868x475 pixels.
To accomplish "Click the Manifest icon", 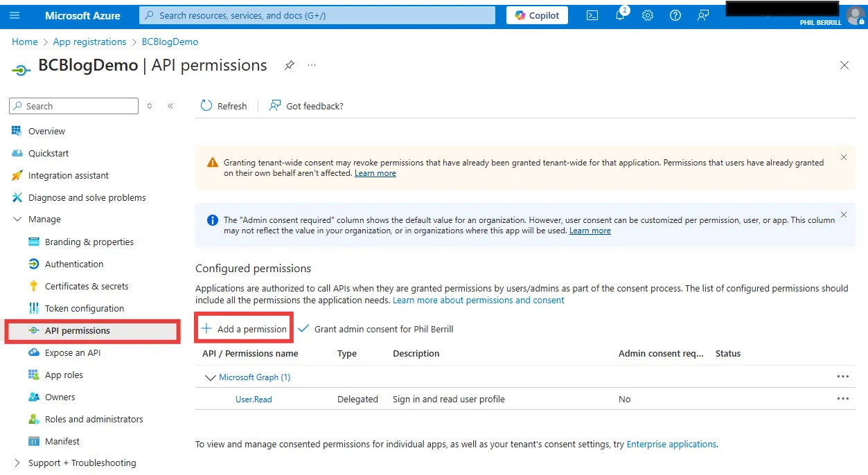I will pos(33,441).
